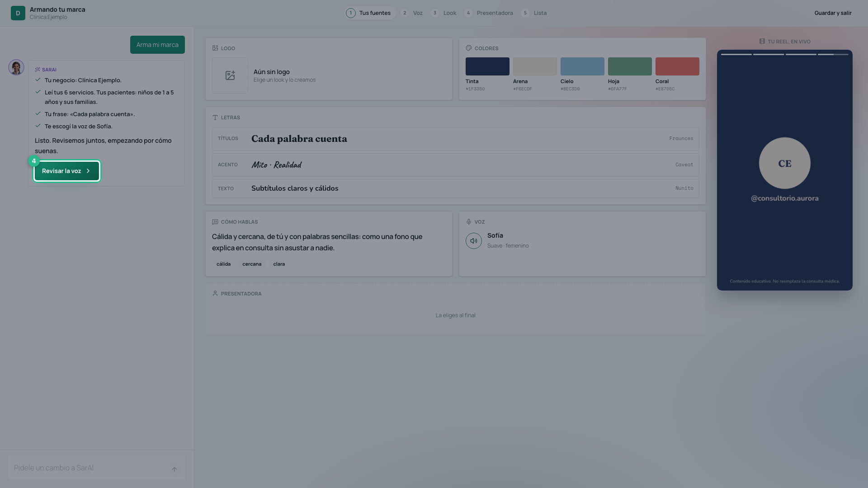Select the Arena color swatch
The image size is (868, 488).
click(535, 66)
